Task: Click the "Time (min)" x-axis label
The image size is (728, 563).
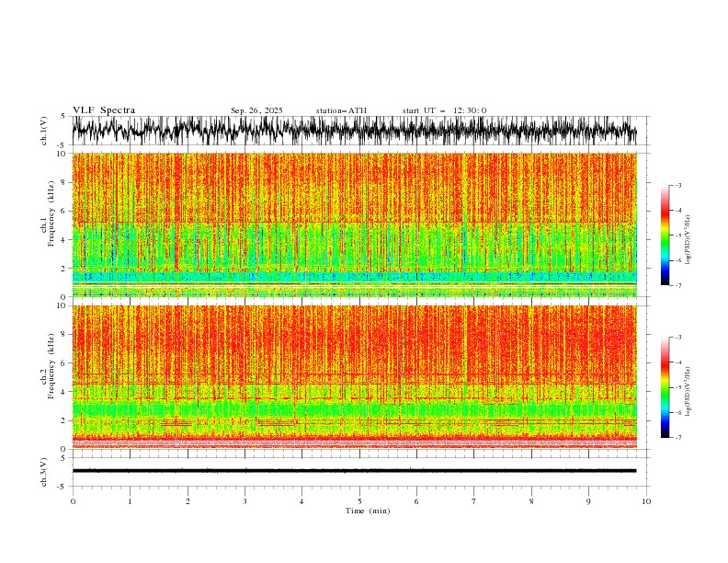Action: coord(368,511)
